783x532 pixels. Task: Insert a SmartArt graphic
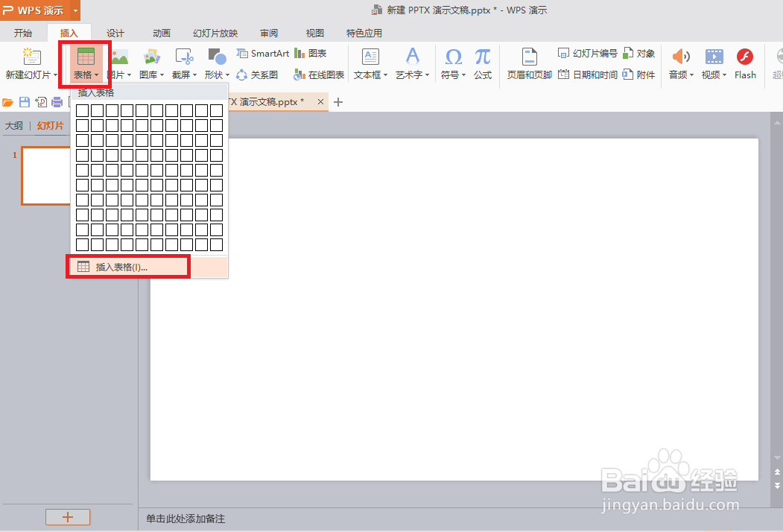tap(263, 54)
